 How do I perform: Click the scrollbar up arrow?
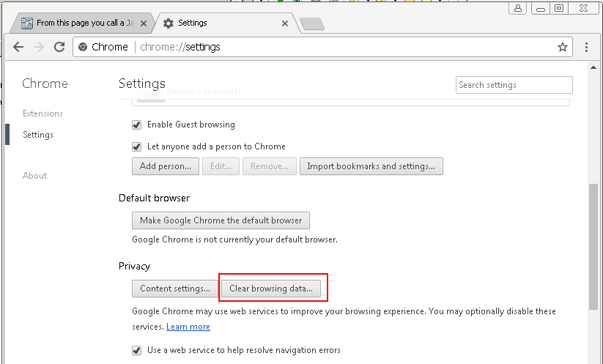coord(593,67)
